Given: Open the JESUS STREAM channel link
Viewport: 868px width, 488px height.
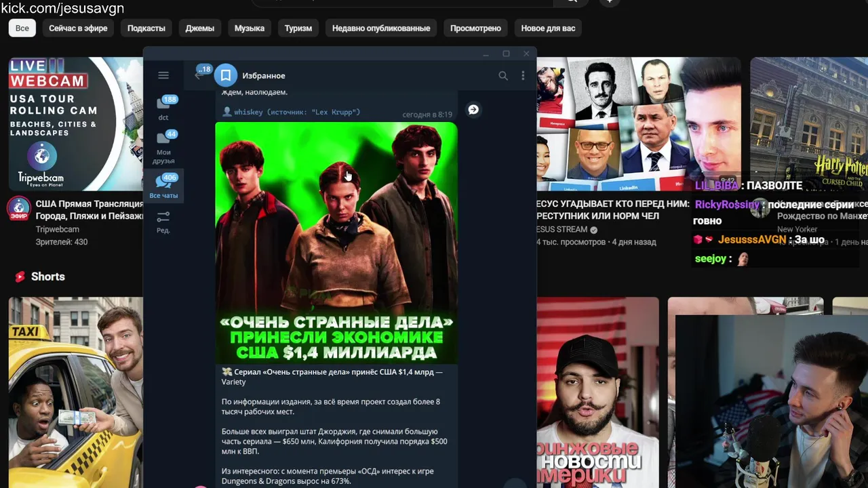Looking at the screenshot, I should click(x=561, y=229).
